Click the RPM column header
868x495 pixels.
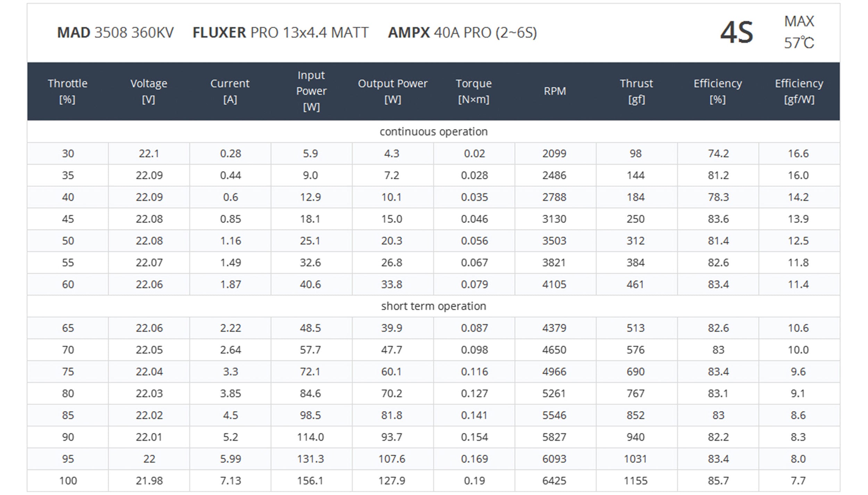[x=555, y=91]
